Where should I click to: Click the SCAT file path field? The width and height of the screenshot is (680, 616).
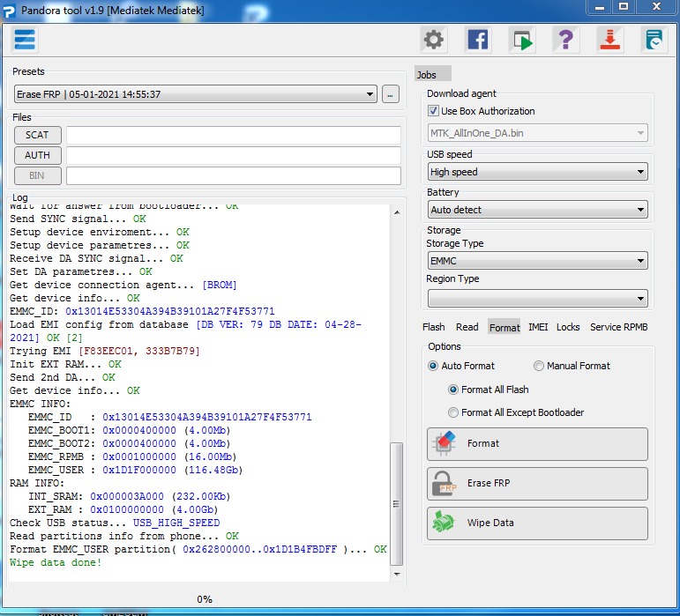(234, 135)
